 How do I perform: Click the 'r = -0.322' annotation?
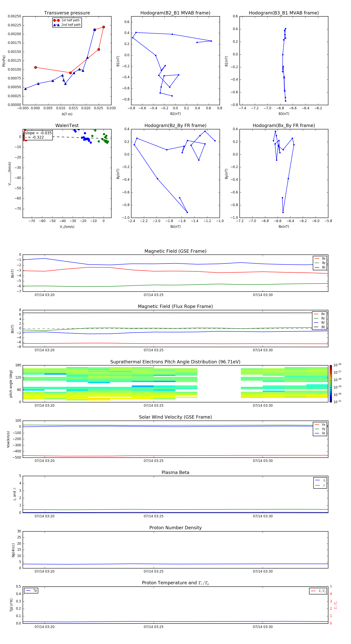[35, 137]
